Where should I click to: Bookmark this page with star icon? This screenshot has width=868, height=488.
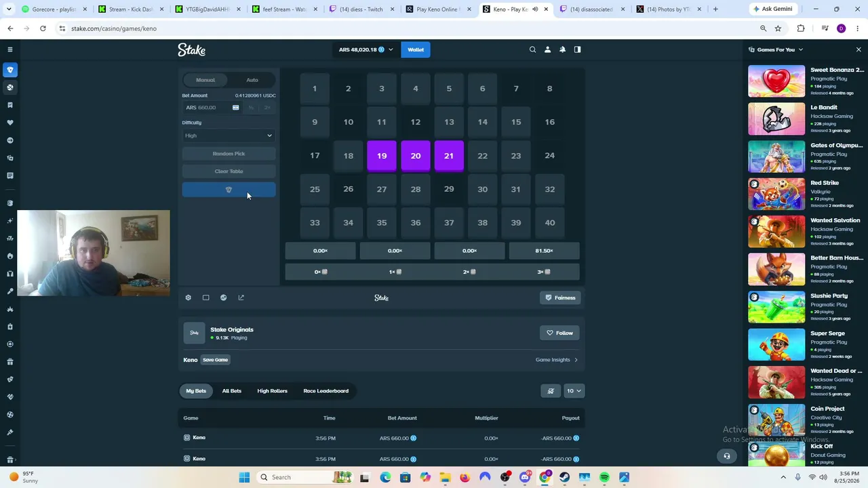point(778,28)
